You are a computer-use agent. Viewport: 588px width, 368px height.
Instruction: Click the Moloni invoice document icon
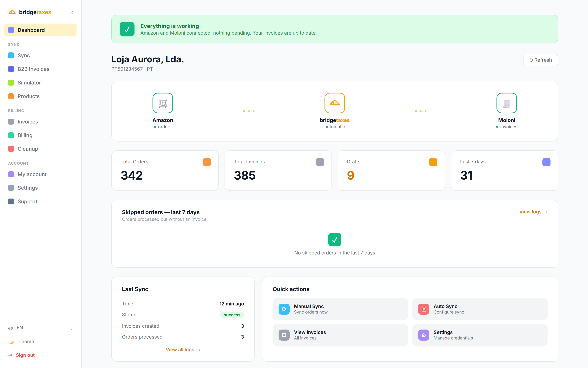pyautogui.click(x=507, y=103)
